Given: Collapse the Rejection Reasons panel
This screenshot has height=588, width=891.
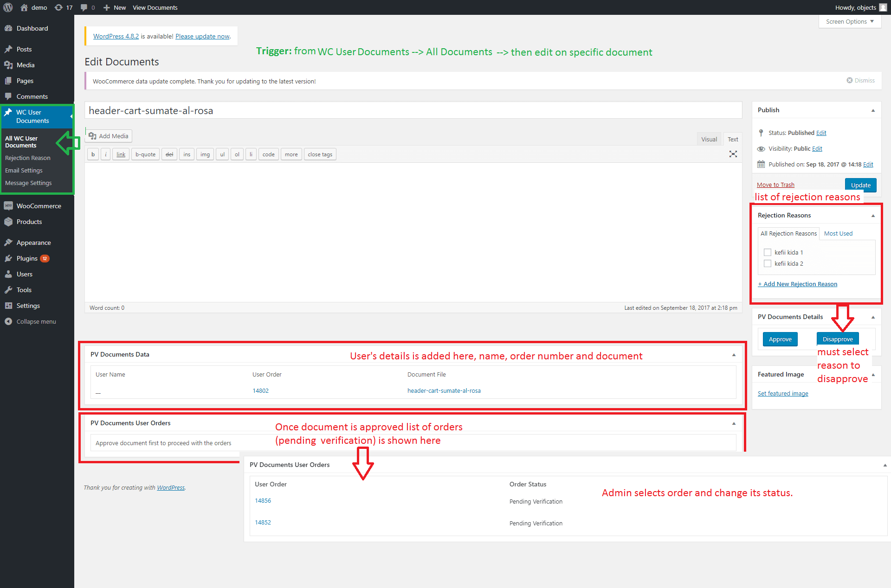Looking at the screenshot, I should coord(873,216).
